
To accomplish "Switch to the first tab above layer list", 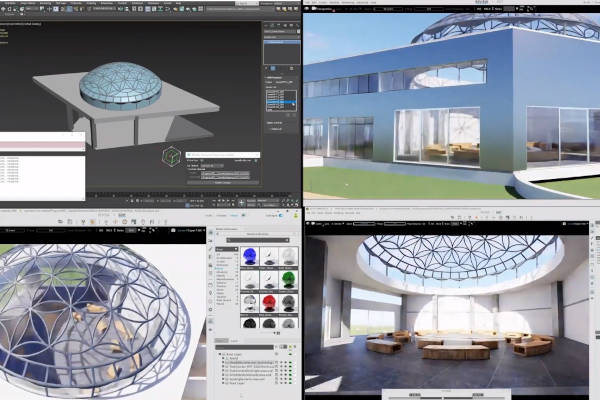I will (x=221, y=340).
